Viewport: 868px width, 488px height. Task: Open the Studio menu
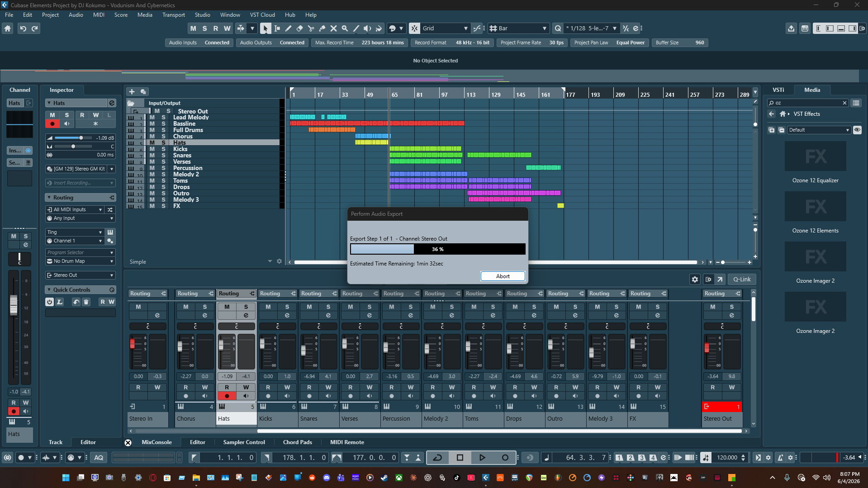pos(202,15)
